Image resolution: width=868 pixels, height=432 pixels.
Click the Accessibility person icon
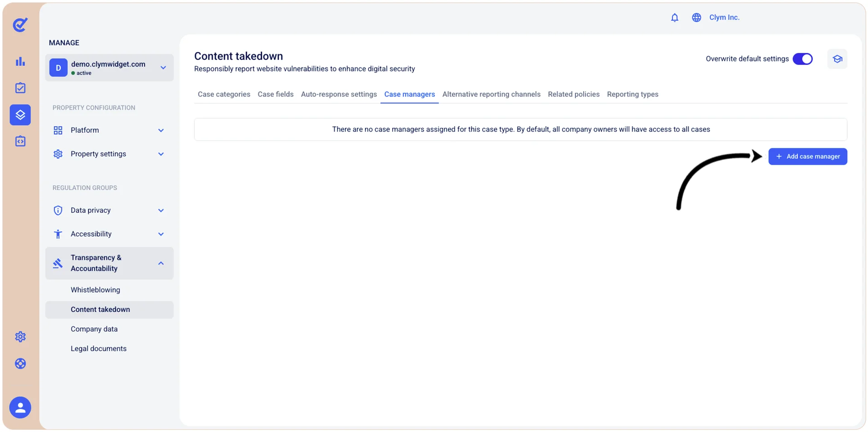pyautogui.click(x=58, y=234)
